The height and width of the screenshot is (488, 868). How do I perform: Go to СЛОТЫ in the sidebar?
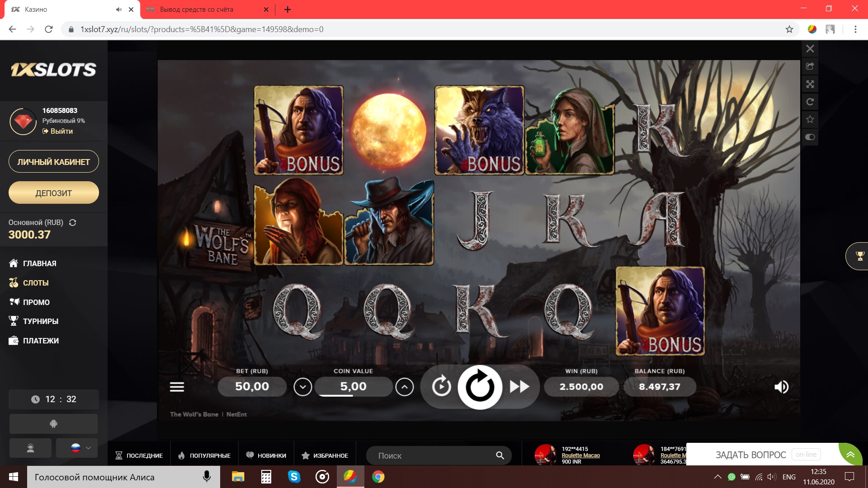35,283
